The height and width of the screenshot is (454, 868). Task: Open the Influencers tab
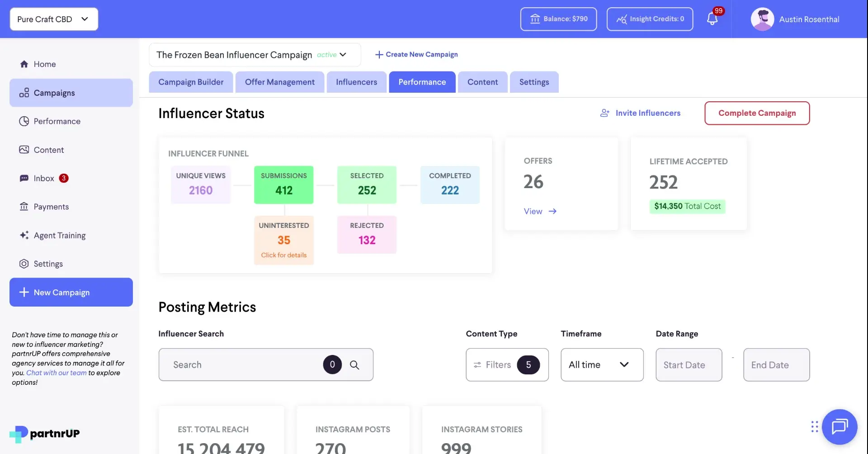point(356,82)
